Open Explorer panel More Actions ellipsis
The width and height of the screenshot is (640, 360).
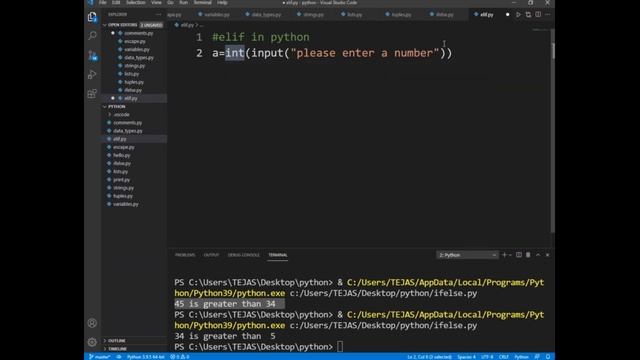(x=158, y=15)
